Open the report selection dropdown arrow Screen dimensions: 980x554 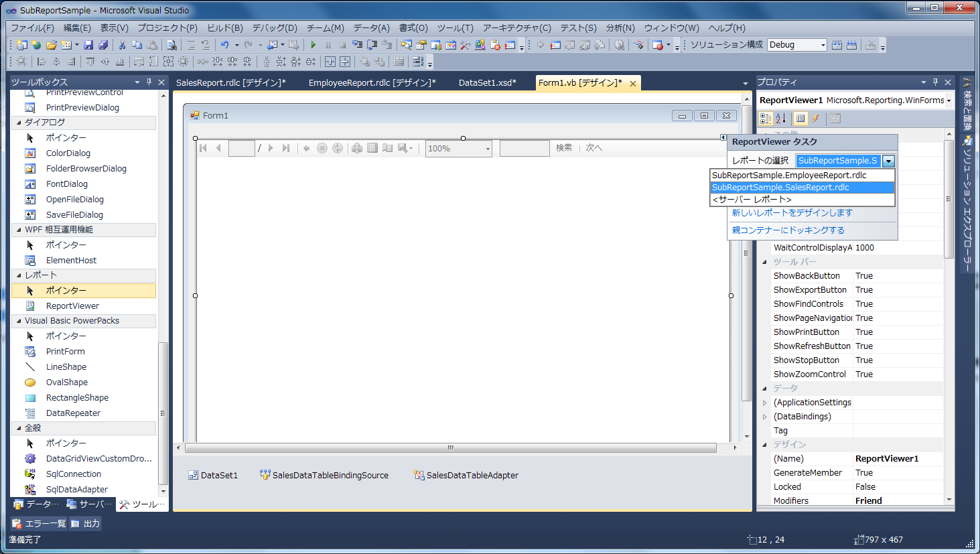click(x=888, y=161)
